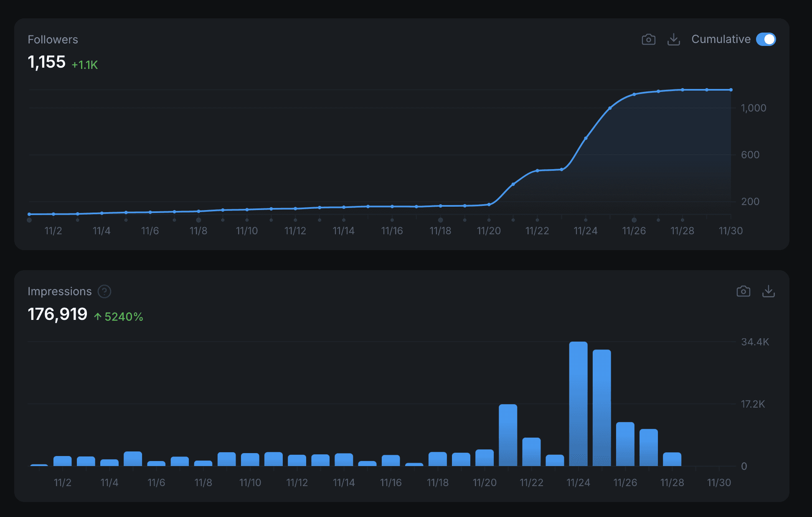The height and width of the screenshot is (517, 812).
Task: Click the "11/12" date label under Impressions chart
Action: click(x=297, y=483)
